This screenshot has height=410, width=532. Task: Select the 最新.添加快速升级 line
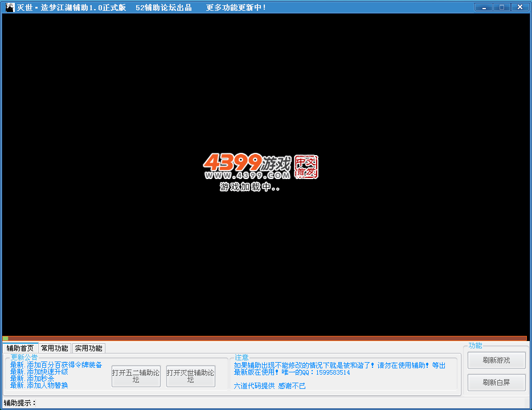(39, 372)
